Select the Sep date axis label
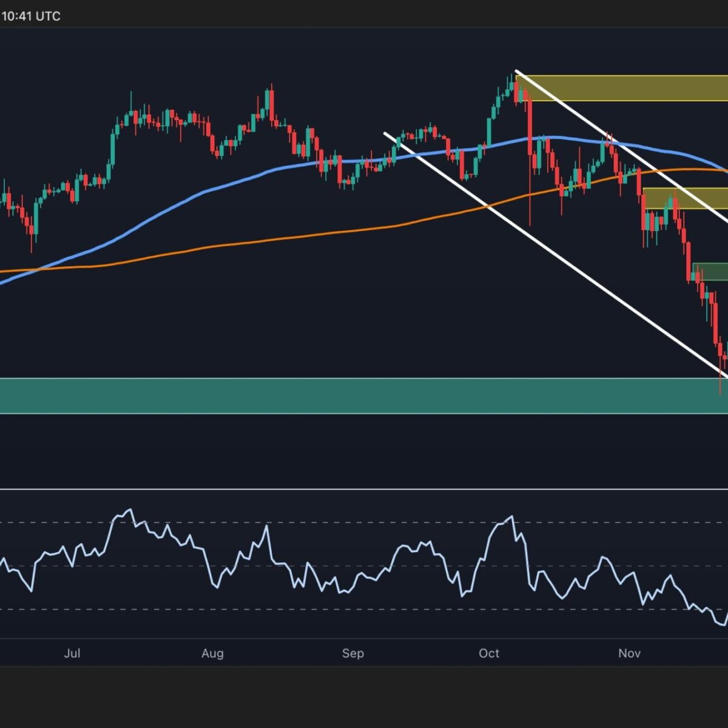This screenshot has width=728, height=728. 352,653
